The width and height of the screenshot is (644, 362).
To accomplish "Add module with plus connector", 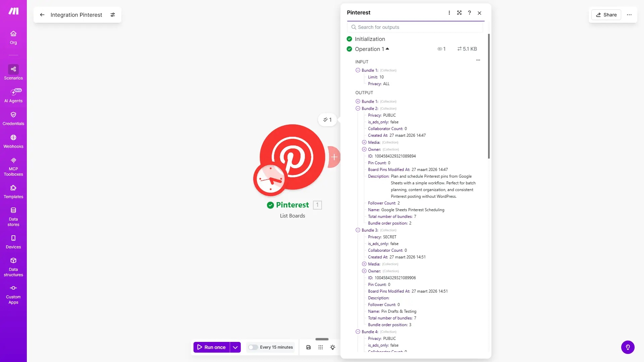I will point(334,157).
